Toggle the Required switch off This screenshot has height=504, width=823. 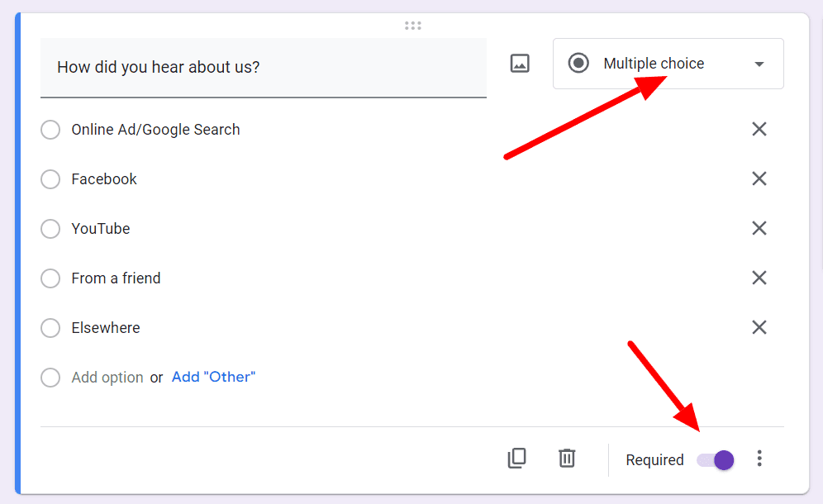click(716, 460)
